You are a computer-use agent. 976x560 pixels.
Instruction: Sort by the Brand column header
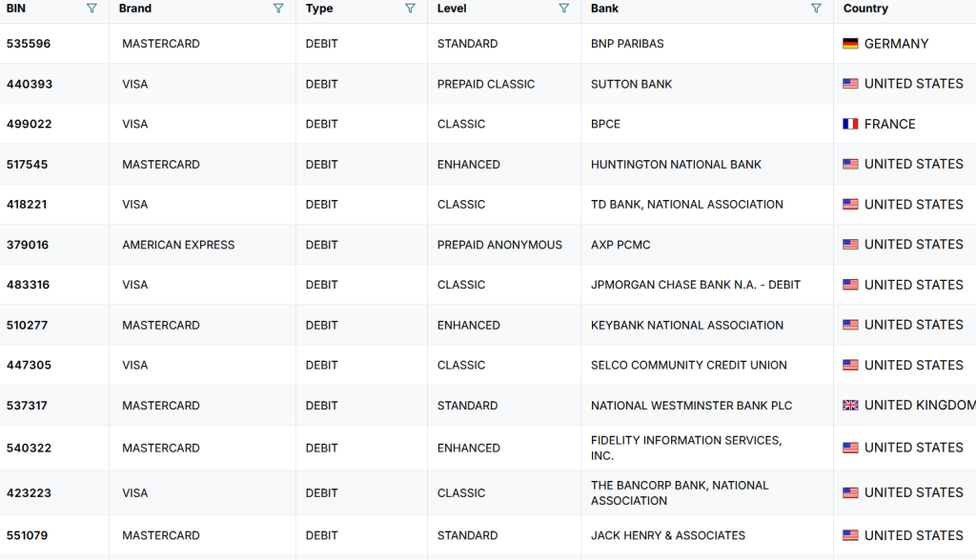click(135, 9)
